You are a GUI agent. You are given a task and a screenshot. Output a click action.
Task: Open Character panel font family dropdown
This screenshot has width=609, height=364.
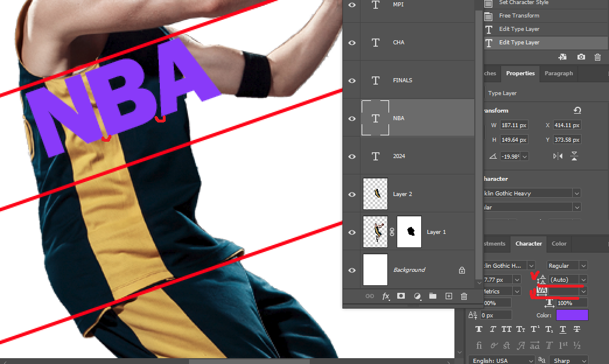(x=531, y=266)
